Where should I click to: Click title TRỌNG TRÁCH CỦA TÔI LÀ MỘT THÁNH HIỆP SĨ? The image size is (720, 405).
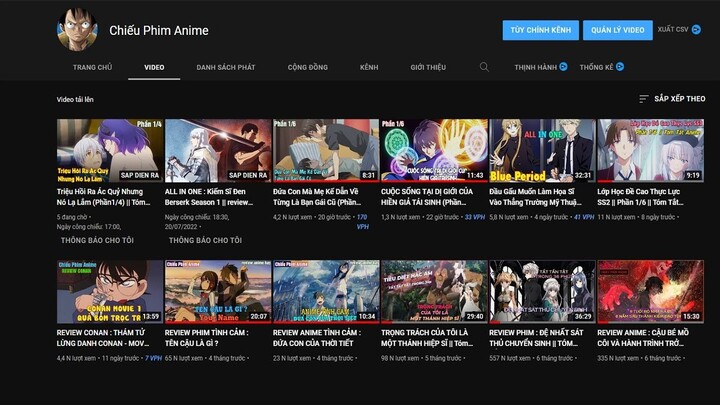coord(427,338)
